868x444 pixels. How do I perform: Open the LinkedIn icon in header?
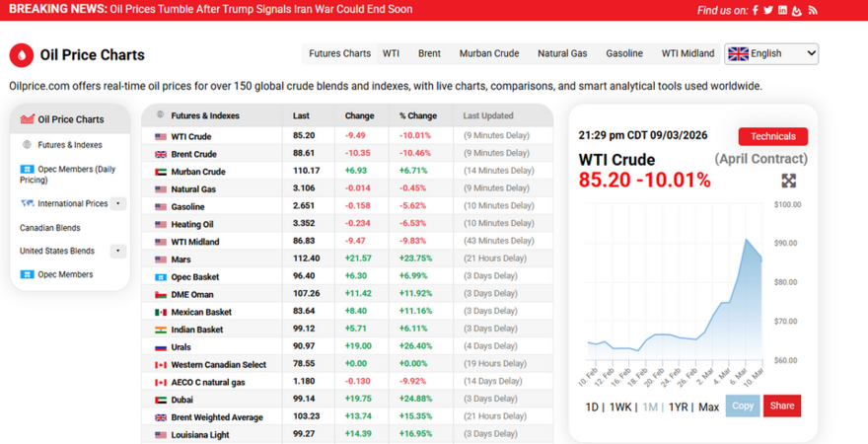point(782,10)
